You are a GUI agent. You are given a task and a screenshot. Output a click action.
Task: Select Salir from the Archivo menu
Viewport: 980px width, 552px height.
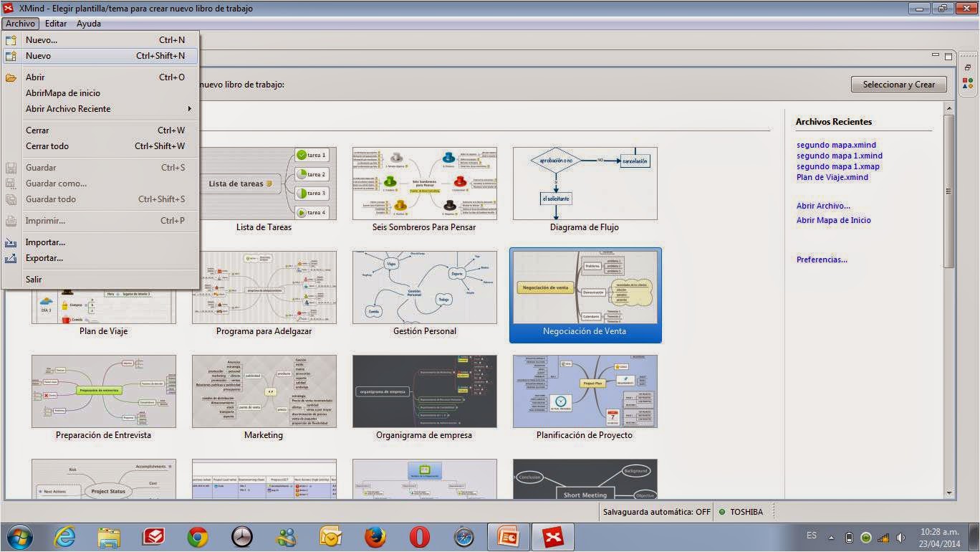point(34,279)
